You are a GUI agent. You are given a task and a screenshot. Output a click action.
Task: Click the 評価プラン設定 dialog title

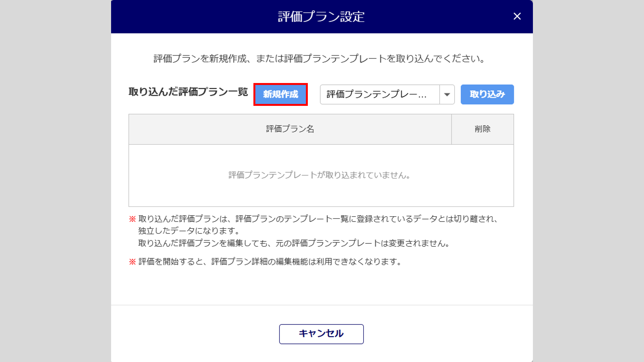point(321,16)
